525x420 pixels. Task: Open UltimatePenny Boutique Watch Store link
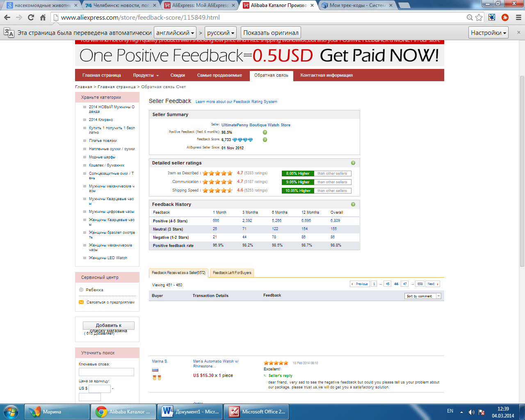click(256, 125)
